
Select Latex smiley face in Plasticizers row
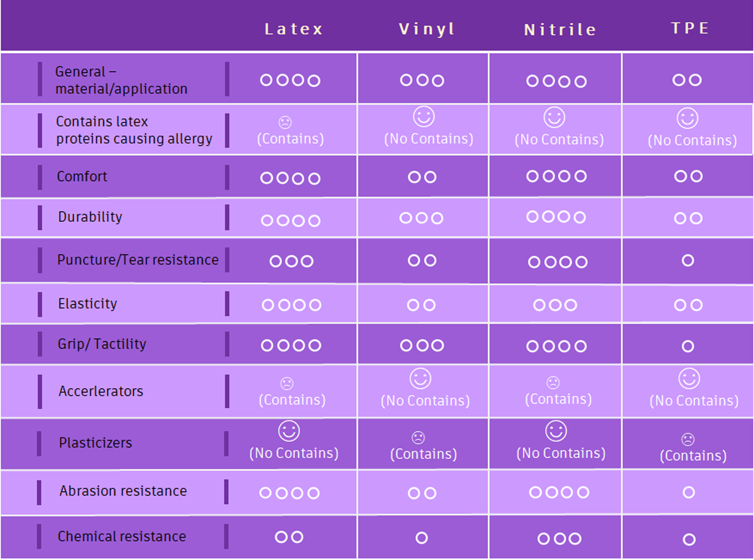click(x=289, y=431)
